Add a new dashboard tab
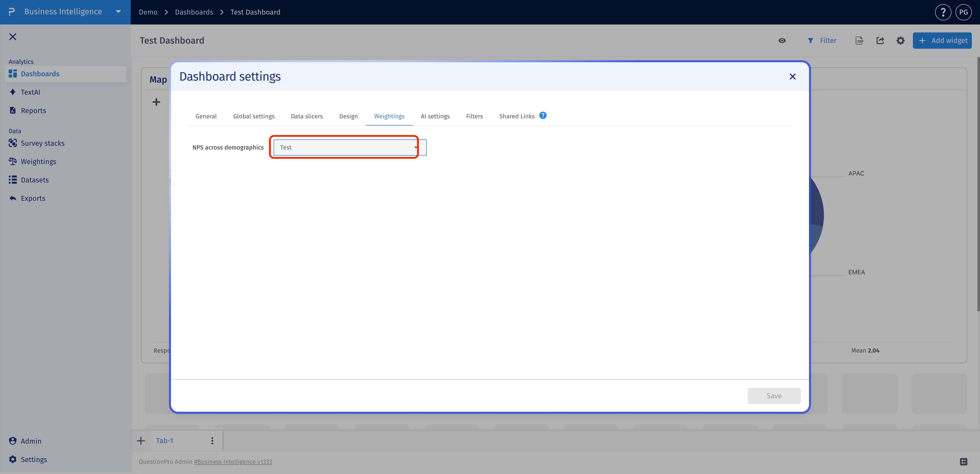 (141, 441)
